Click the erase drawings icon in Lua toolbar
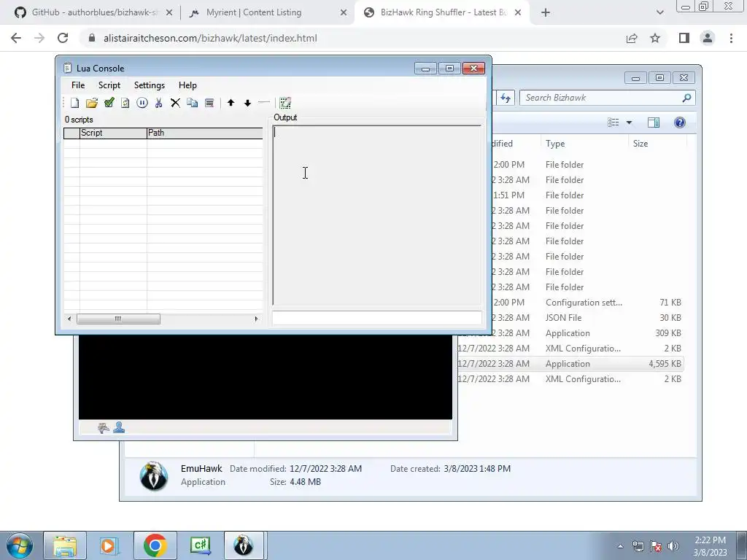The image size is (747, 560). point(285,103)
